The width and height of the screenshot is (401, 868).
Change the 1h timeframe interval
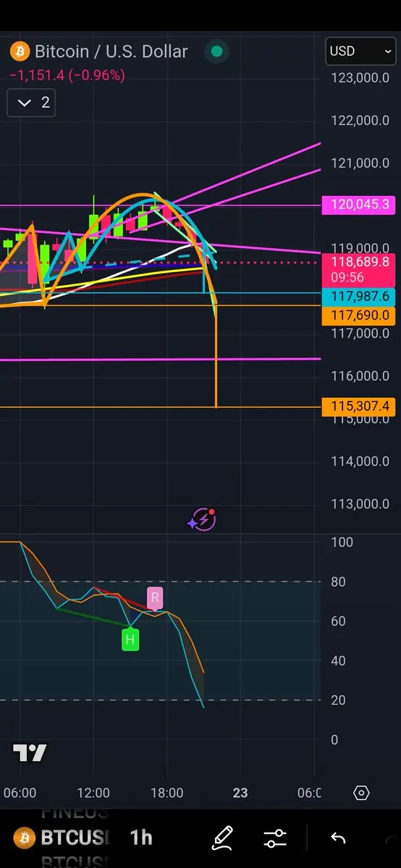[x=141, y=838]
